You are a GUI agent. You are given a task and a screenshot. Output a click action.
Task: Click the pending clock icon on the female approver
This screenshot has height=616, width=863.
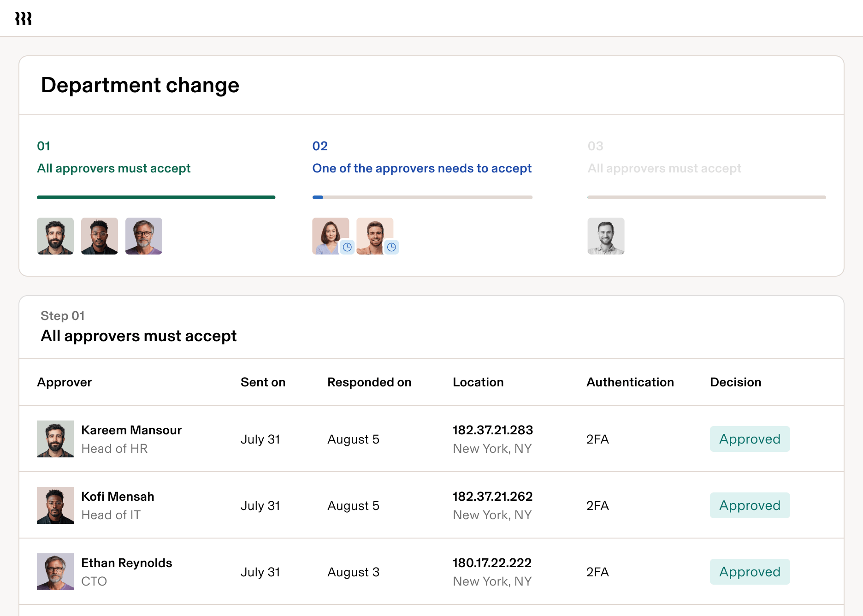[347, 247]
